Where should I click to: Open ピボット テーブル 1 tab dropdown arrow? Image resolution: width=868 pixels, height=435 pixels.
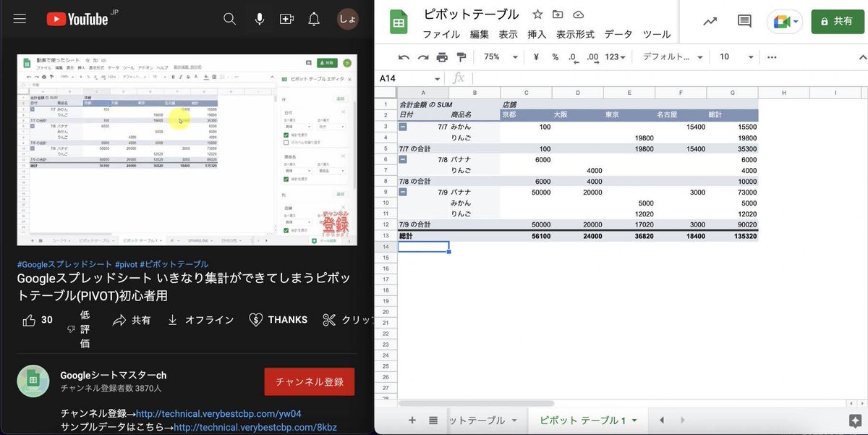(634, 421)
